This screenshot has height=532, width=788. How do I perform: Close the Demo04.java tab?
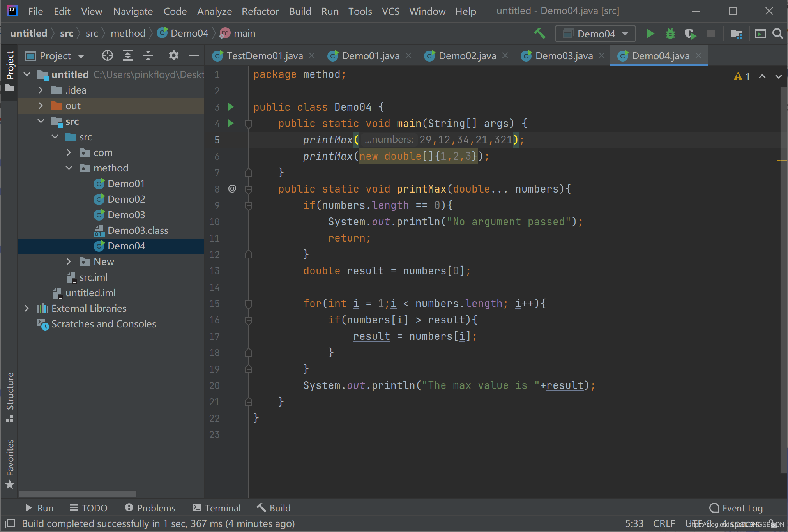point(698,55)
